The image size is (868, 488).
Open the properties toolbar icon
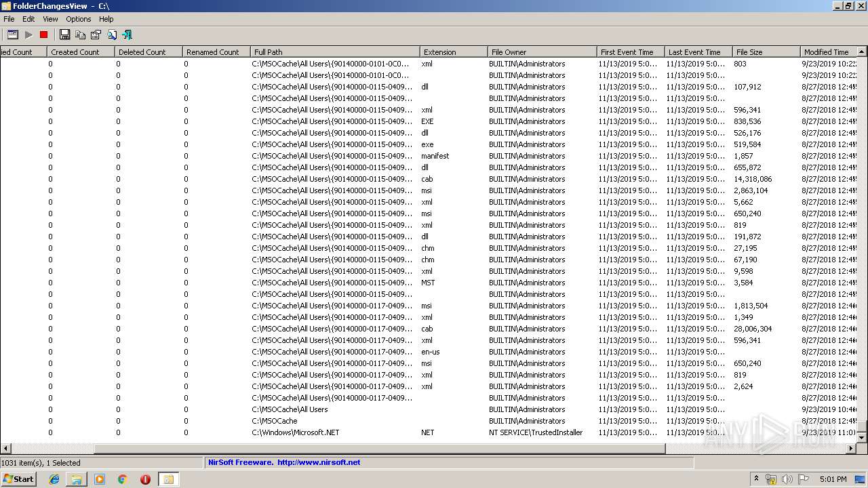(x=96, y=35)
